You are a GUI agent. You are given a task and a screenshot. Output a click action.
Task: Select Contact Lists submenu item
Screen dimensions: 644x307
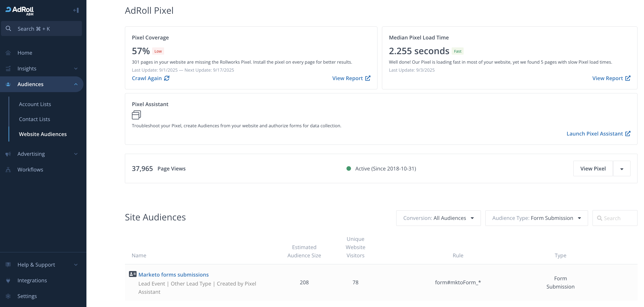click(x=34, y=119)
